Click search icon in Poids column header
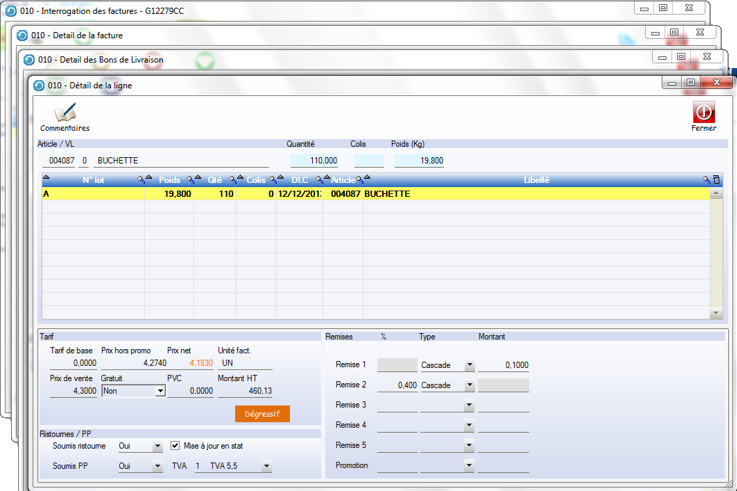Image resolution: width=737 pixels, height=491 pixels. (x=188, y=180)
